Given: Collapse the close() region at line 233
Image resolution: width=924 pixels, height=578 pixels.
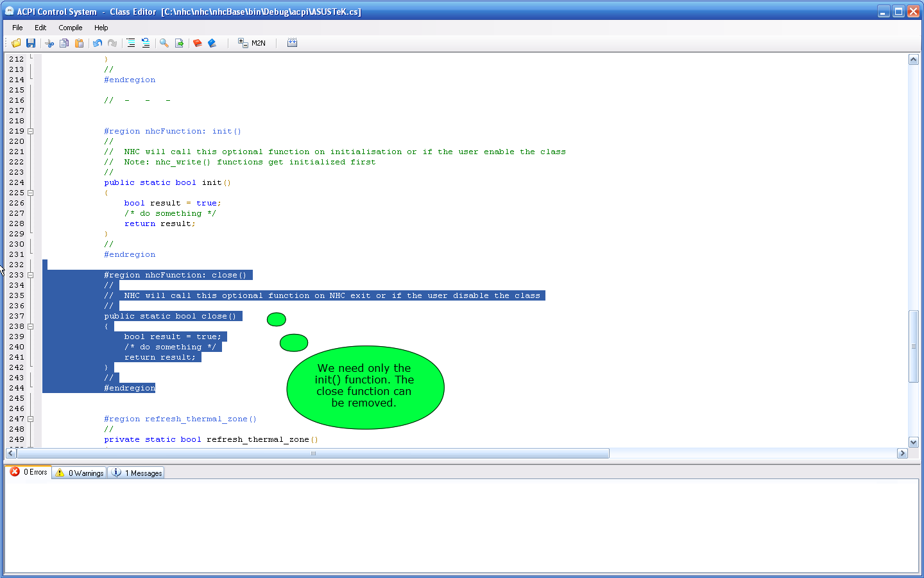Looking at the screenshot, I should pyautogui.click(x=30, y=275).
